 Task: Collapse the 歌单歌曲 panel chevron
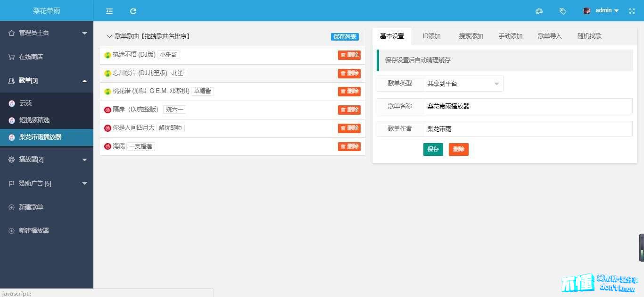click(x=109, y=36)
